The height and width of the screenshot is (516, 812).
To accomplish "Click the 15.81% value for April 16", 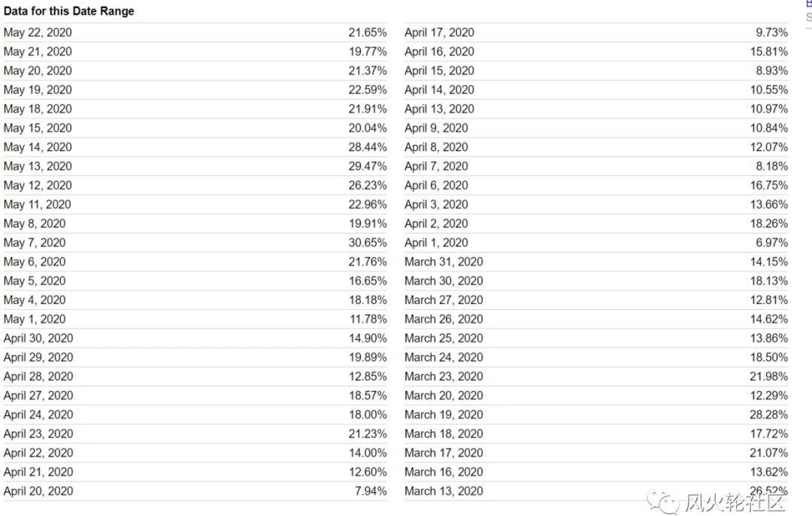I will click(x=768, y=52).
